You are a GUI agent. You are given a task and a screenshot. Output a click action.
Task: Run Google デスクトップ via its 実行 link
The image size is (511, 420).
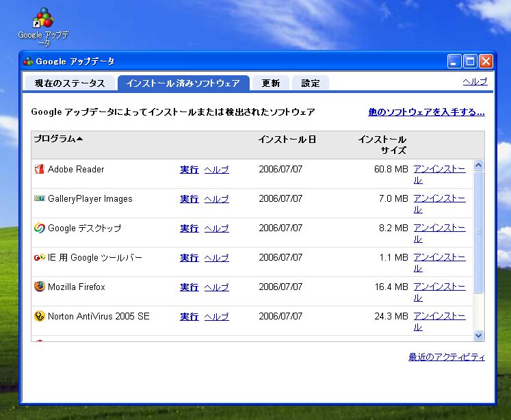coord(189,228)
